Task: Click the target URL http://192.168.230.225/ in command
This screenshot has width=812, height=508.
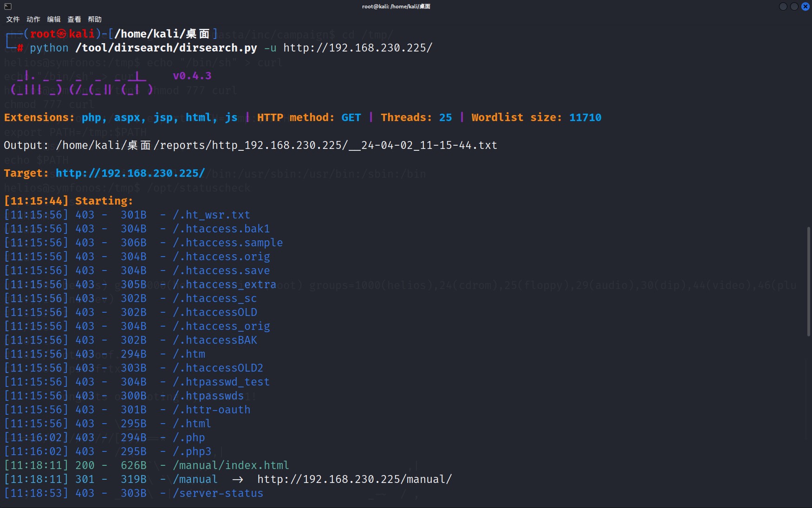Action: pos(357,48)
